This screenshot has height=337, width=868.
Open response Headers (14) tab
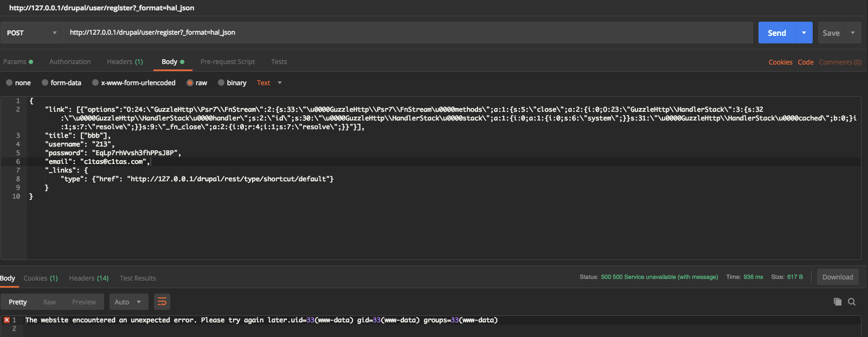pyautogui.click(x=88, y=278)
